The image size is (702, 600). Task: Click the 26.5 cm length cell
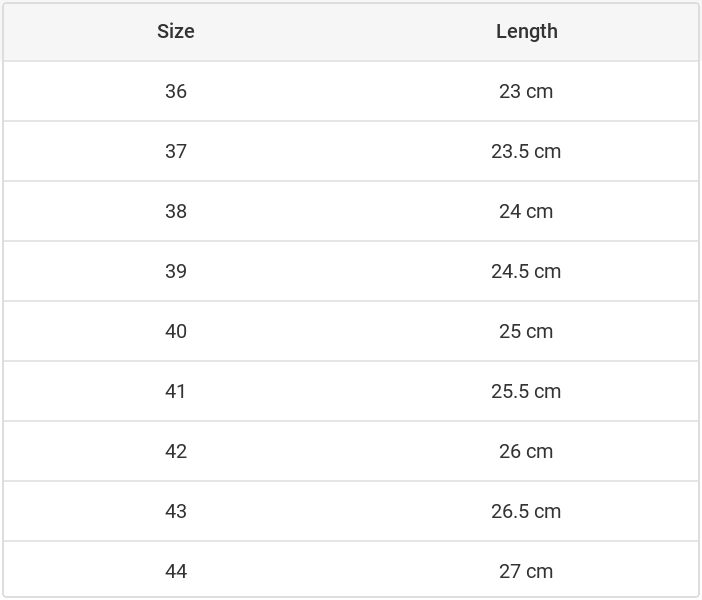(526, 511)
